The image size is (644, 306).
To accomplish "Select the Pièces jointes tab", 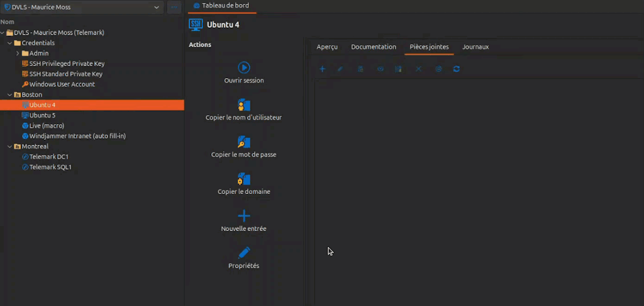I will point(429,47).
